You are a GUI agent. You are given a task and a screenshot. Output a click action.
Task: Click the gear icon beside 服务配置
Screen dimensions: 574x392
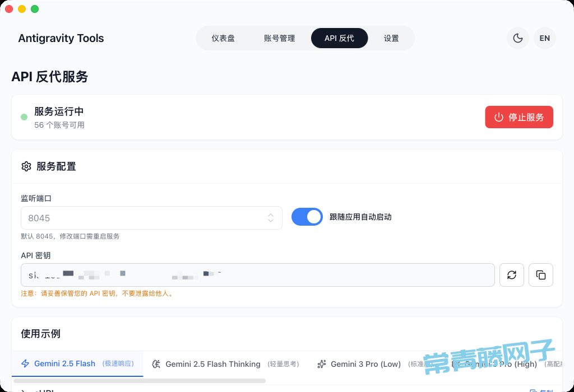click(26, 166)
